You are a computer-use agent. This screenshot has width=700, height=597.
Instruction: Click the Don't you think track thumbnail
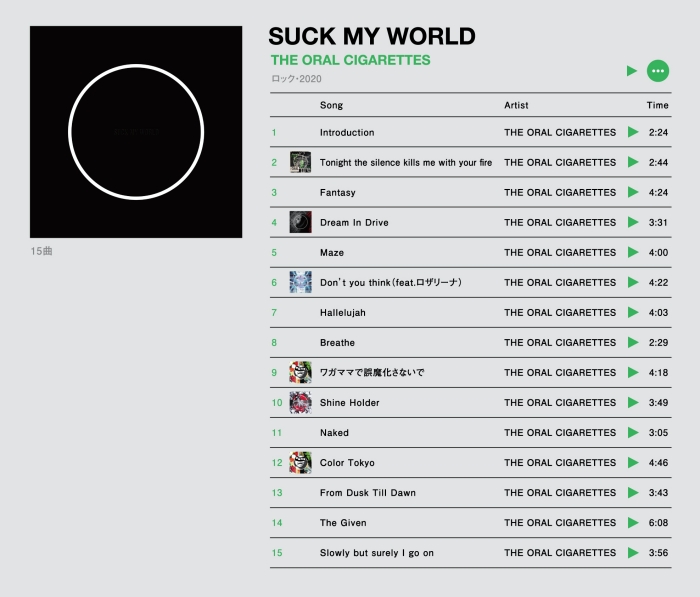[x=300, y=282]
